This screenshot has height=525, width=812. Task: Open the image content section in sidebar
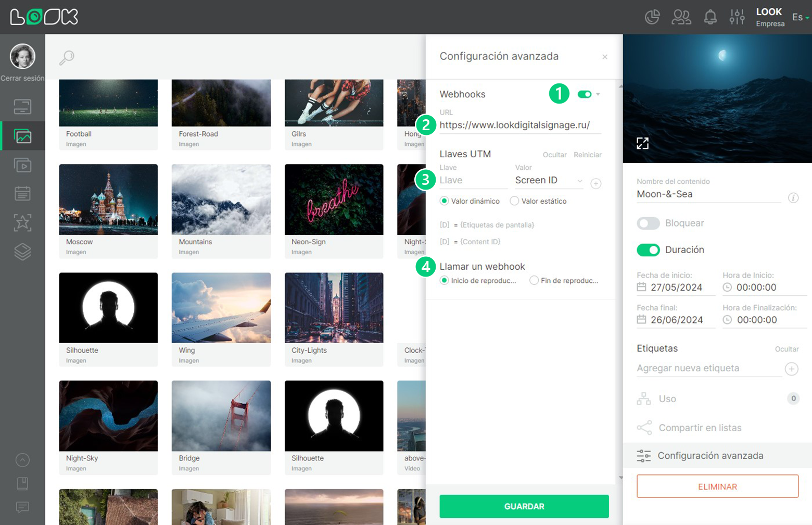(x=22, y=136)
